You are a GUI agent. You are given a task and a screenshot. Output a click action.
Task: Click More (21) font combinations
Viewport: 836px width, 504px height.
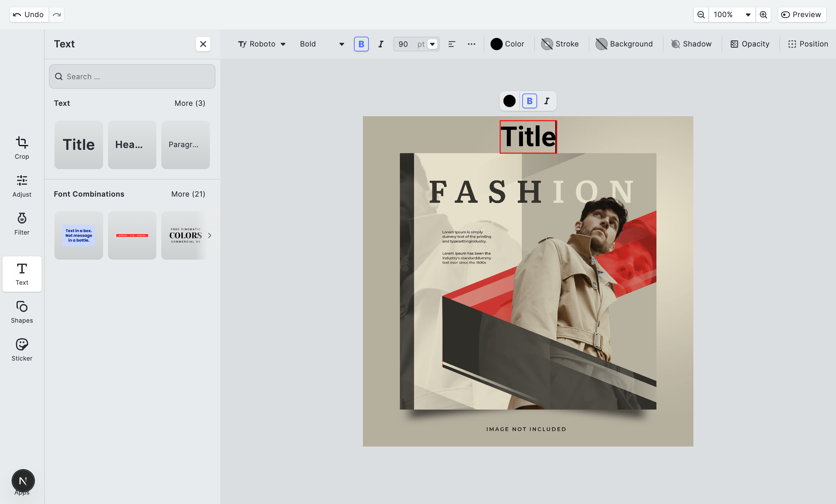188,194
